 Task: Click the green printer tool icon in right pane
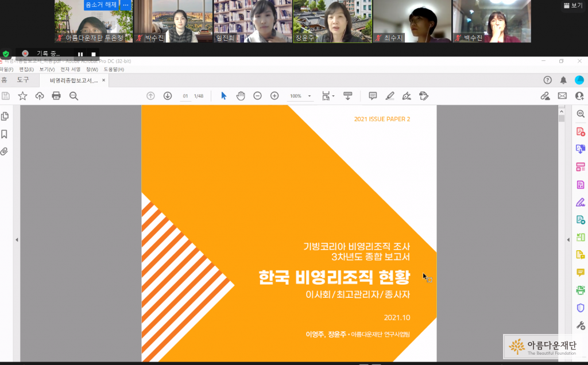click(x=581, y=290)
